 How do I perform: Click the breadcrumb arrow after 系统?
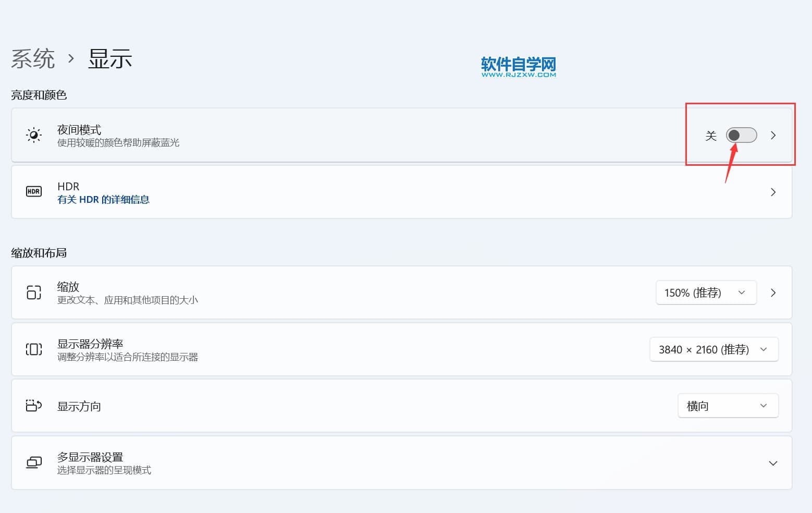click(x=71, y=58)
